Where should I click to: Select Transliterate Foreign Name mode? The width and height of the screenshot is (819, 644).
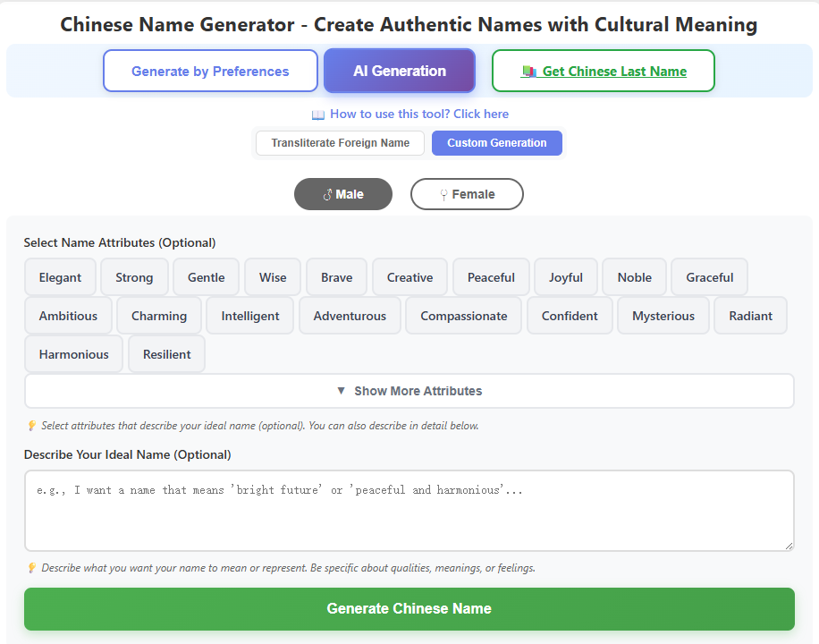(x=340, y=143)
